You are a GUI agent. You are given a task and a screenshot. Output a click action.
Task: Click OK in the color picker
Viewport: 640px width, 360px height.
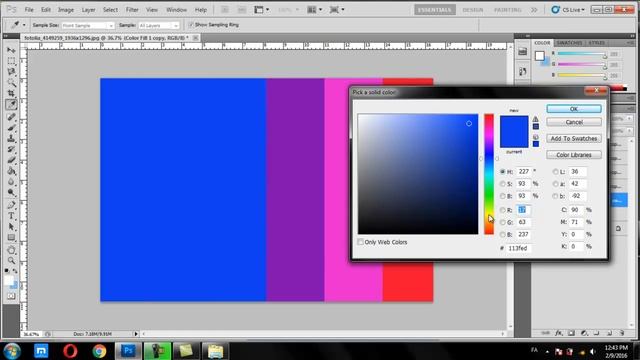click(x=574, y=109)
